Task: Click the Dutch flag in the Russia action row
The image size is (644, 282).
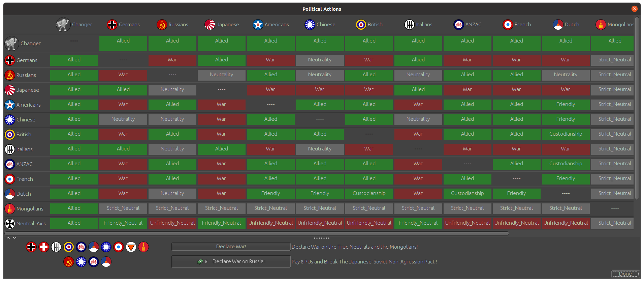Action: [106, 262]
